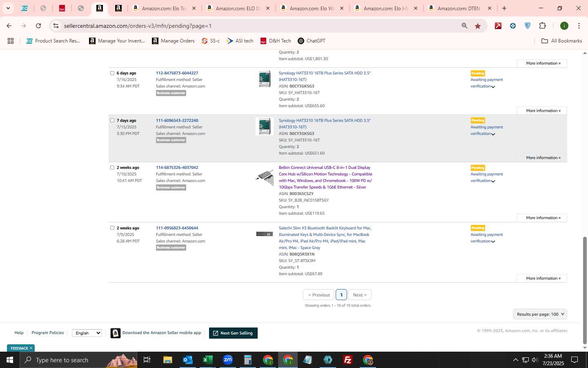Click Satechi keyboard product thumbnail
This screenshot has height=368, width=588.
tap(265, 234)
